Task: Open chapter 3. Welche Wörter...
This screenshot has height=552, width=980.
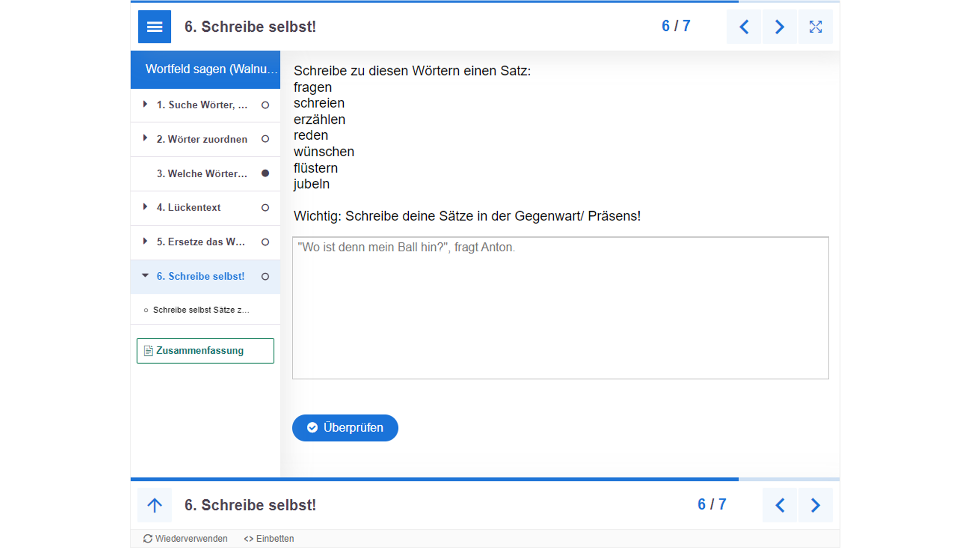Action: (x=202, y=173)
